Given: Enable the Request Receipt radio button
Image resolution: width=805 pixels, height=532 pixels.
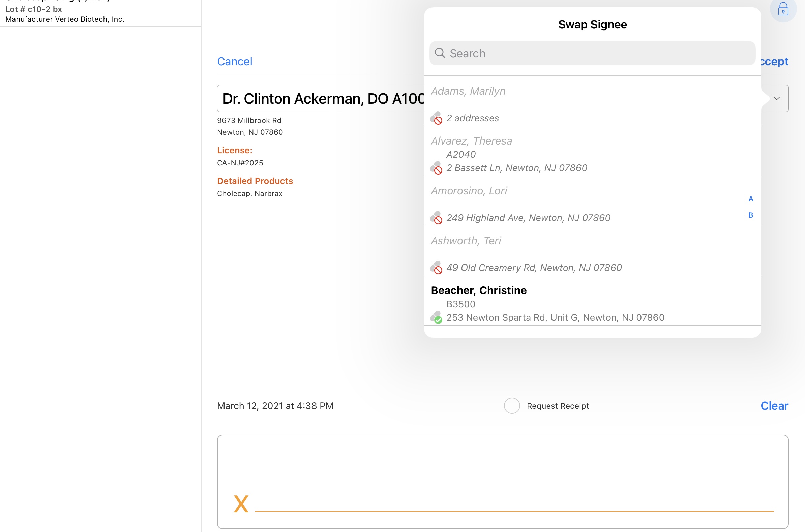Looking at the screenshot, I should click(x=512, y=406).
